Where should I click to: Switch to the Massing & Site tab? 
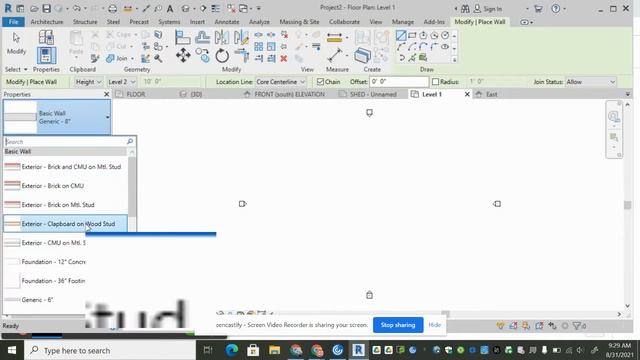coord(299,22)
